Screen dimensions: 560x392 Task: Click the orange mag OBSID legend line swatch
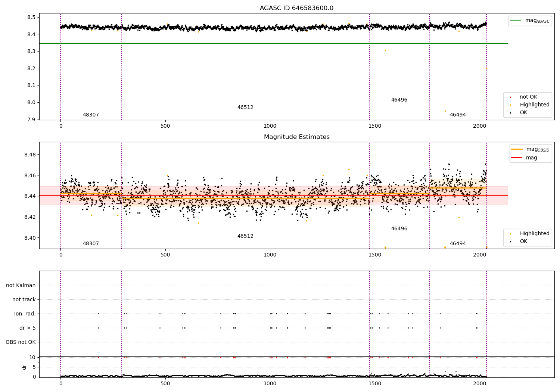click(x=517, y=149)
